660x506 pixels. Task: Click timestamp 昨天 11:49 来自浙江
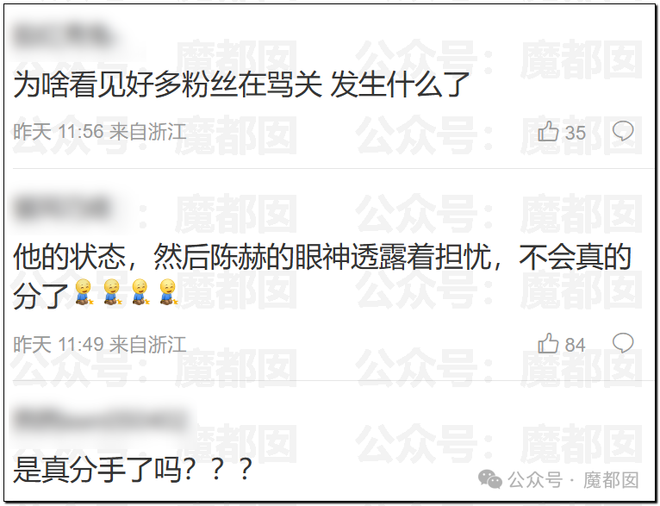[x=100, y=344]
